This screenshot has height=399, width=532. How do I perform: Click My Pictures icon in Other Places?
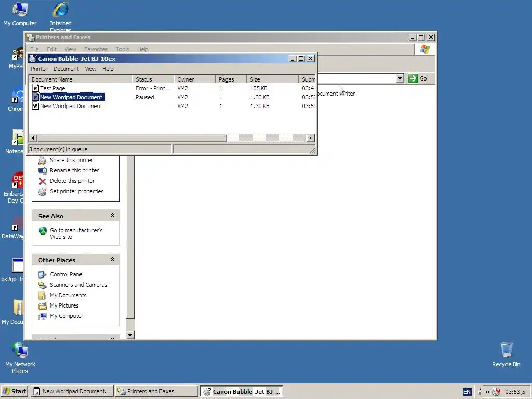coord(42,305)
